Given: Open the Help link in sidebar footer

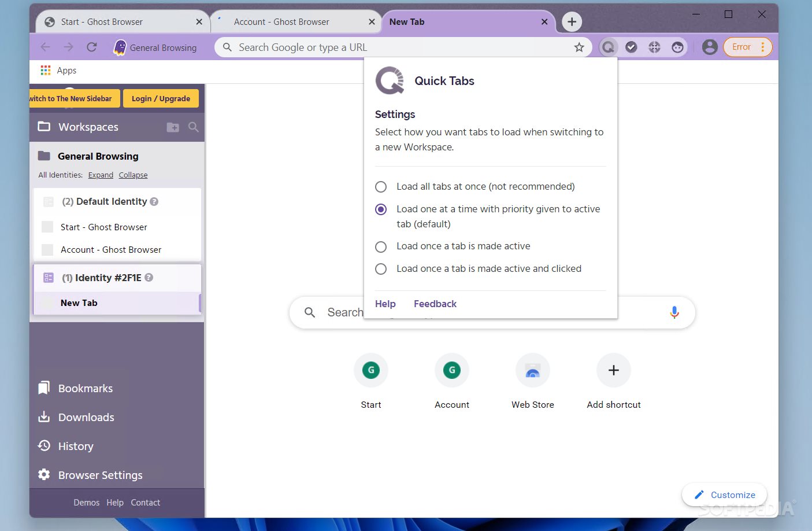Looking at the screenshot, I should pyautogui.click(x=115, y=503).
